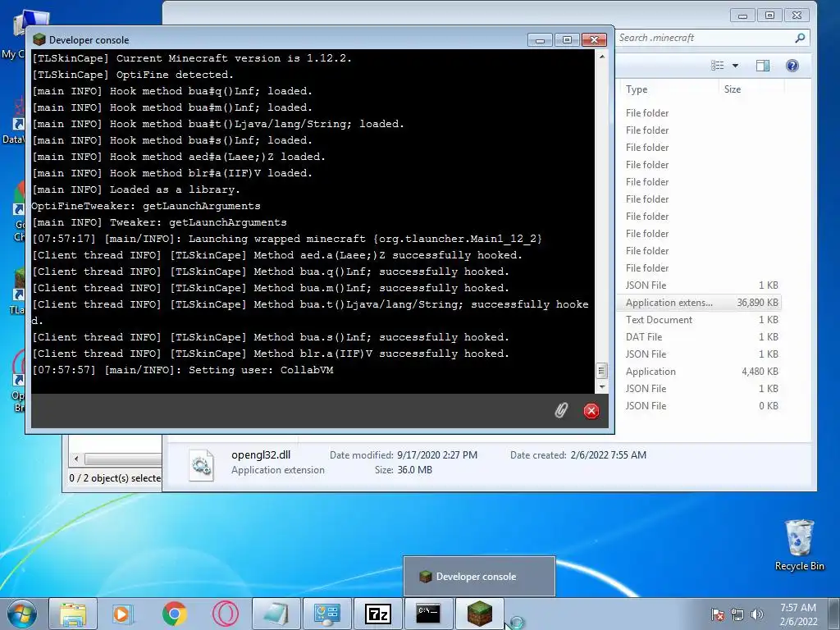This screenshot has width=840, height=630.
Task: Click the Minecraft block taskbar icon
Action: click(479, 614)
